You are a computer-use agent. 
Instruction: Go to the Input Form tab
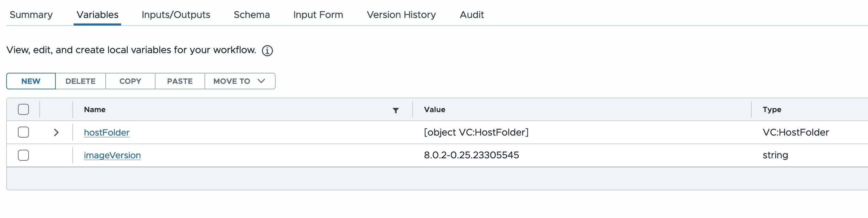[x=318, y=15]
